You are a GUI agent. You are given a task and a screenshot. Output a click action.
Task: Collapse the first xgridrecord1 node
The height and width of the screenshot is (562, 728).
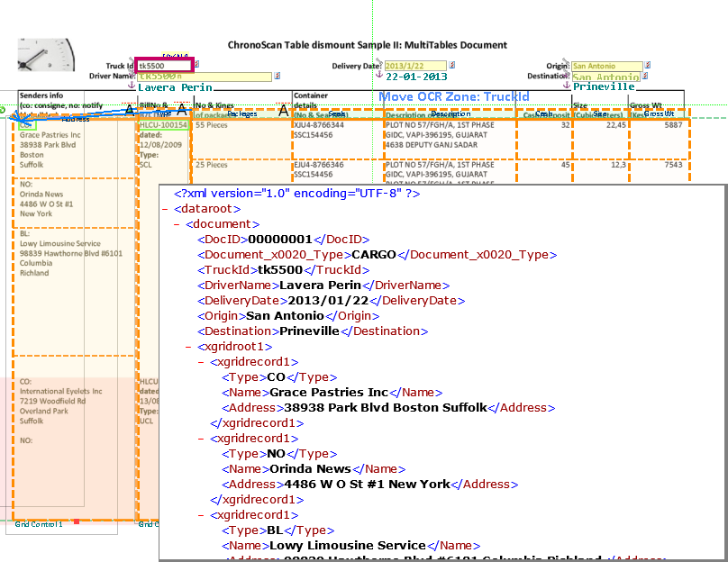click(201, 362)
